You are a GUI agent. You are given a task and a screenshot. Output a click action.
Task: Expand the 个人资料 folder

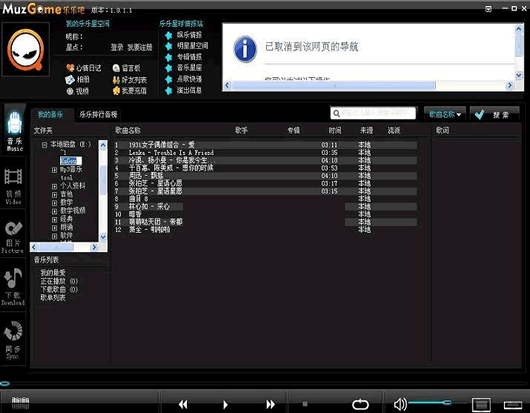click(54, 186)
